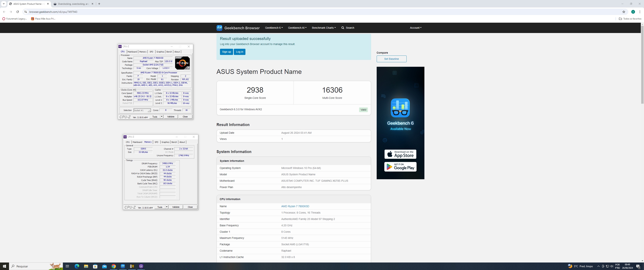Click Validate in bottom CPU-Z window
The width and height of the screenshot is (644, 270).
[176, 207]
